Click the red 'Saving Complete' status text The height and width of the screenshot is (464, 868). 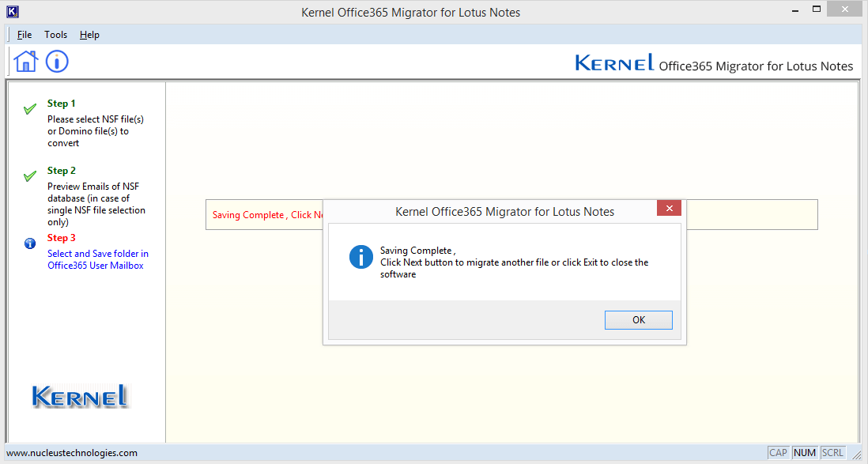(x=267, y=215)
